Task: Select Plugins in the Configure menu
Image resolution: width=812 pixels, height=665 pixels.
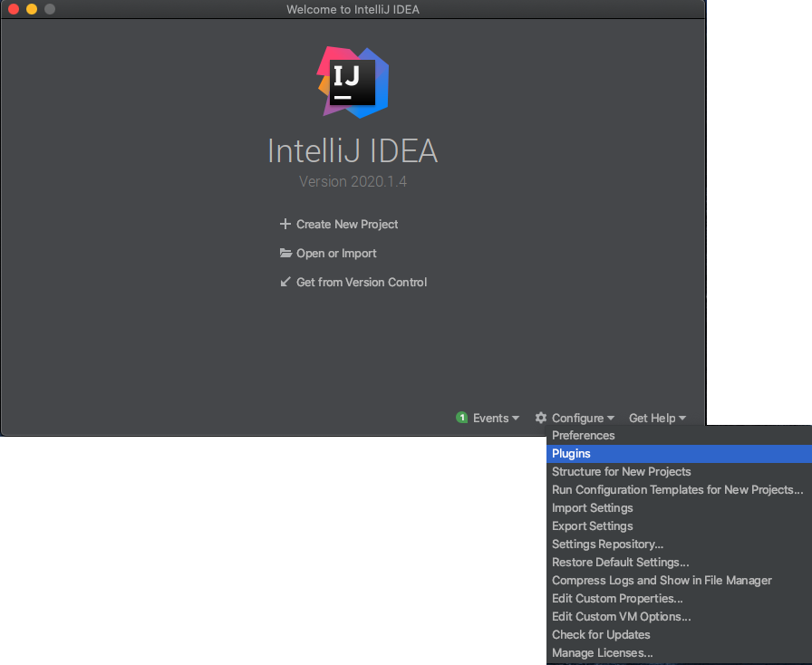Action: pos(679,453)
